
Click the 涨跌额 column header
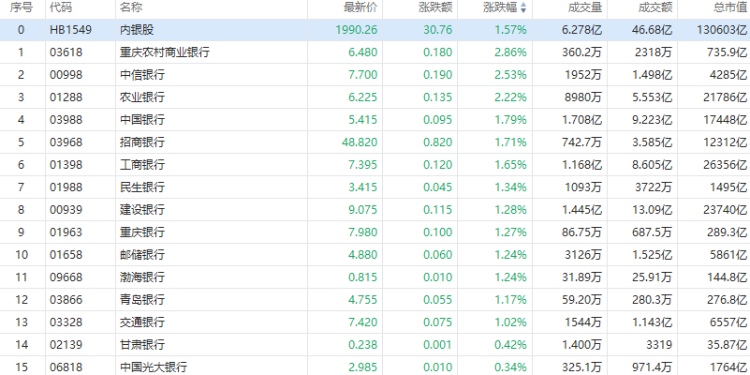(x=435, y=8)
